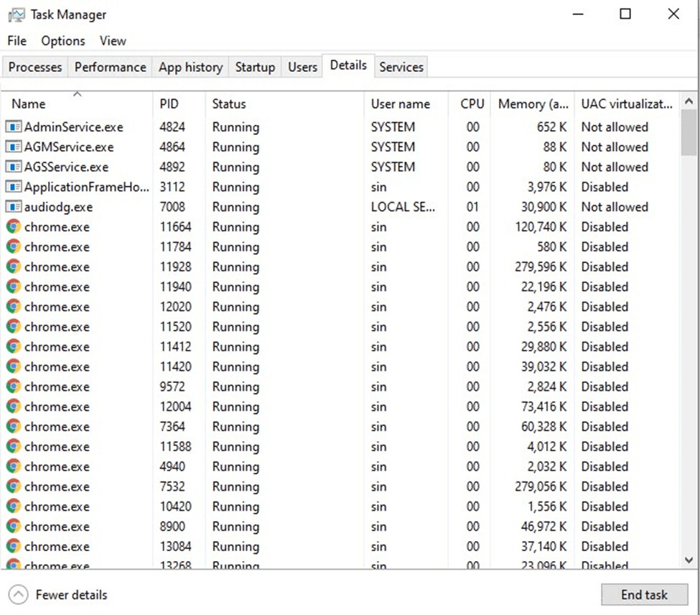
Task: Sort by the Status column header
Action: point(284,103)
